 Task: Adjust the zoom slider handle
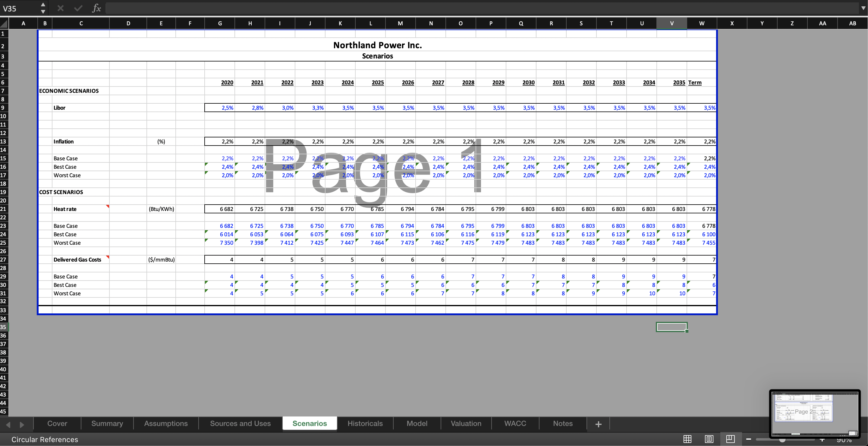[x=782, y=440]
